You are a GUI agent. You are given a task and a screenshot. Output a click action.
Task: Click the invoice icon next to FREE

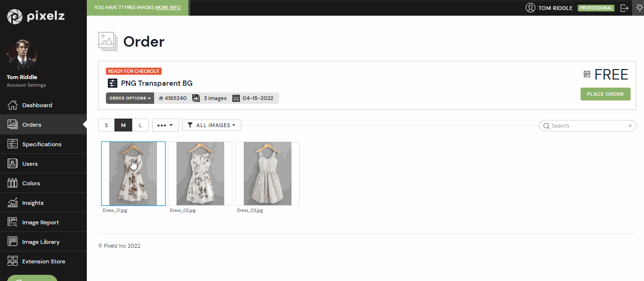coord(587,74)
